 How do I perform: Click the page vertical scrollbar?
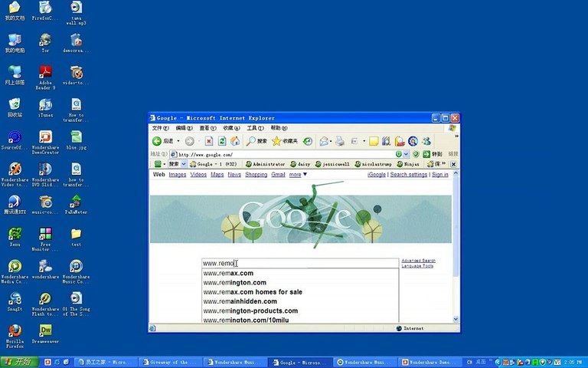click(x=456, y=246)
